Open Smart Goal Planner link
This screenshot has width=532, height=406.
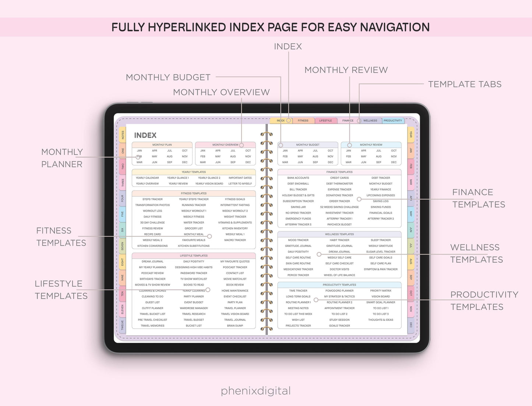click(x=381, y=302)
